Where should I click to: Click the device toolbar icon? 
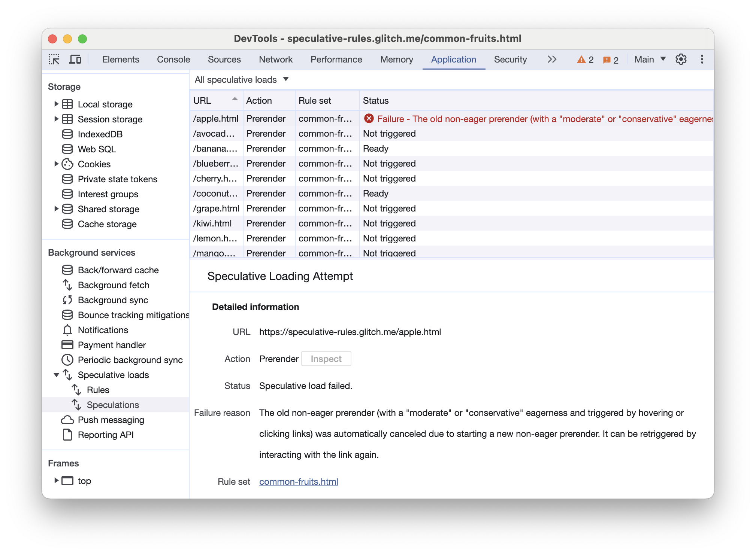(x=76, y=59)
